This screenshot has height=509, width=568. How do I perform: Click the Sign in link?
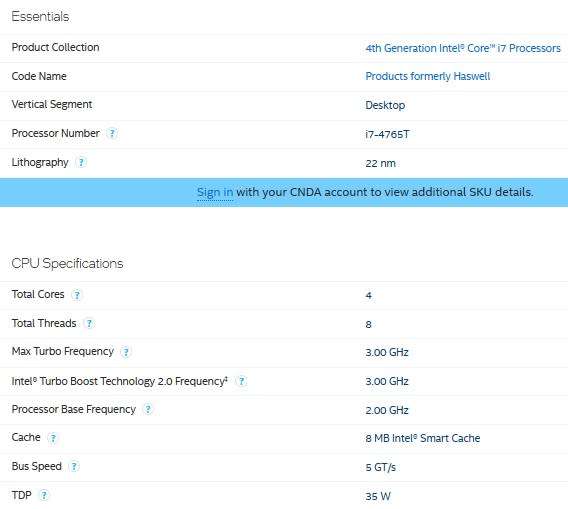tap(215, 192)
